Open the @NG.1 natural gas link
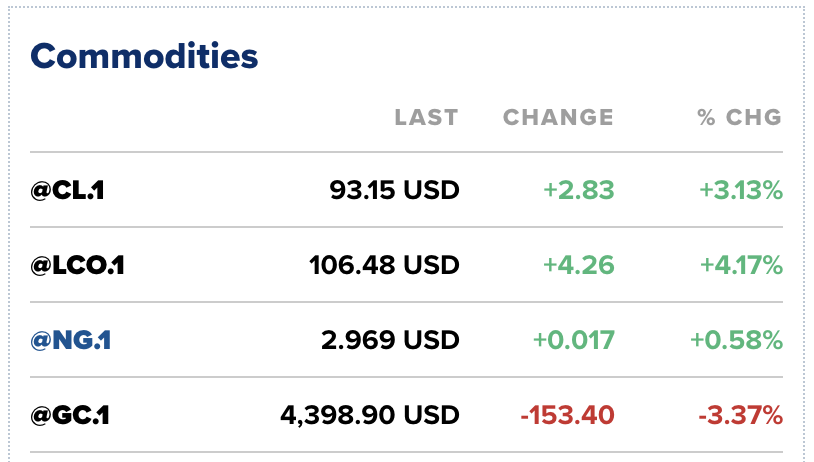This screenshot has height=462, width=814. tap(71, 341)
